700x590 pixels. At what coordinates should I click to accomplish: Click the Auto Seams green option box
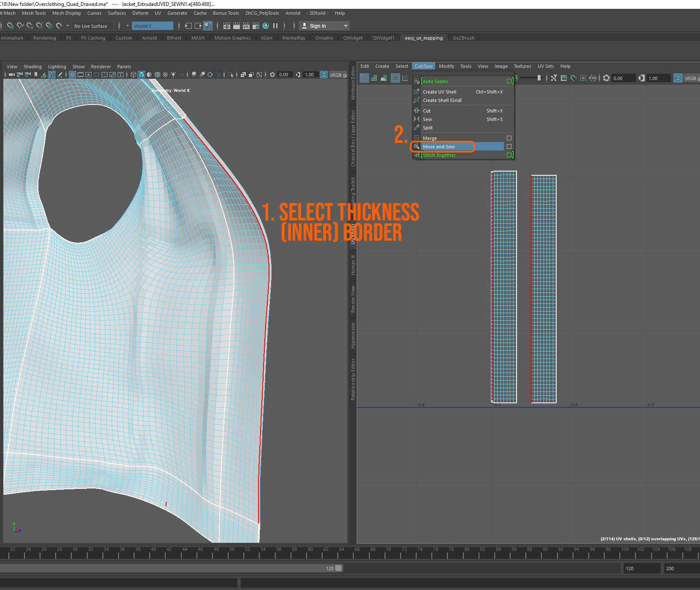510,81
